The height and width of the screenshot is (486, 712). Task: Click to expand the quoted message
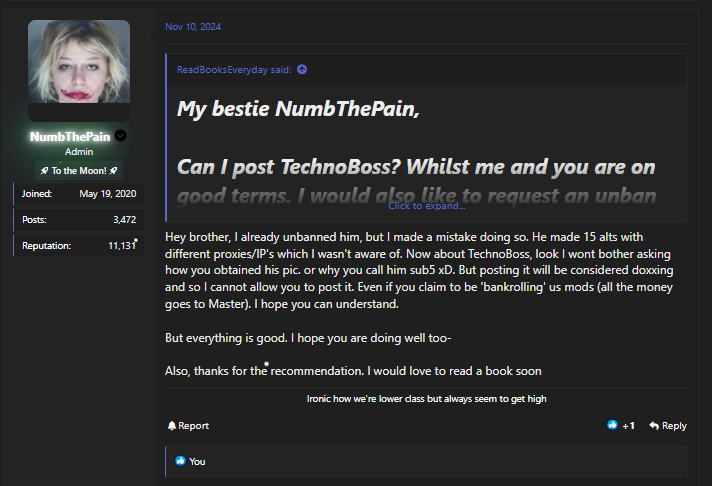click(426, 206)
